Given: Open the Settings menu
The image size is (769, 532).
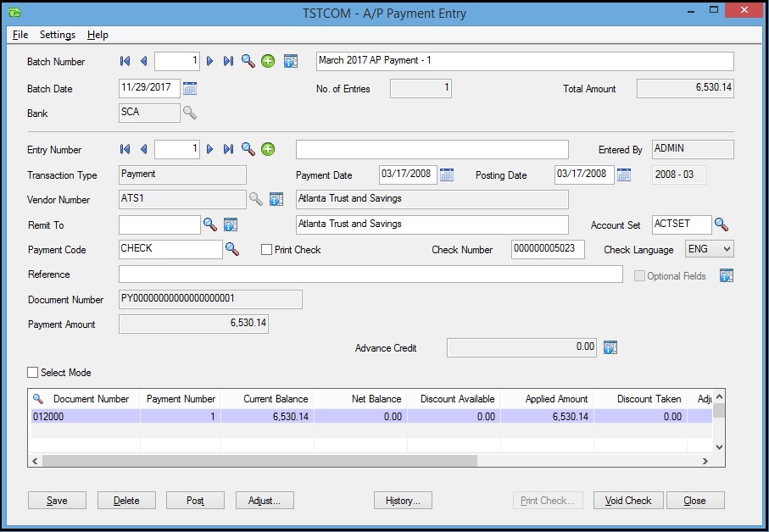Looking at the screenshot, I should click(58, 35).
